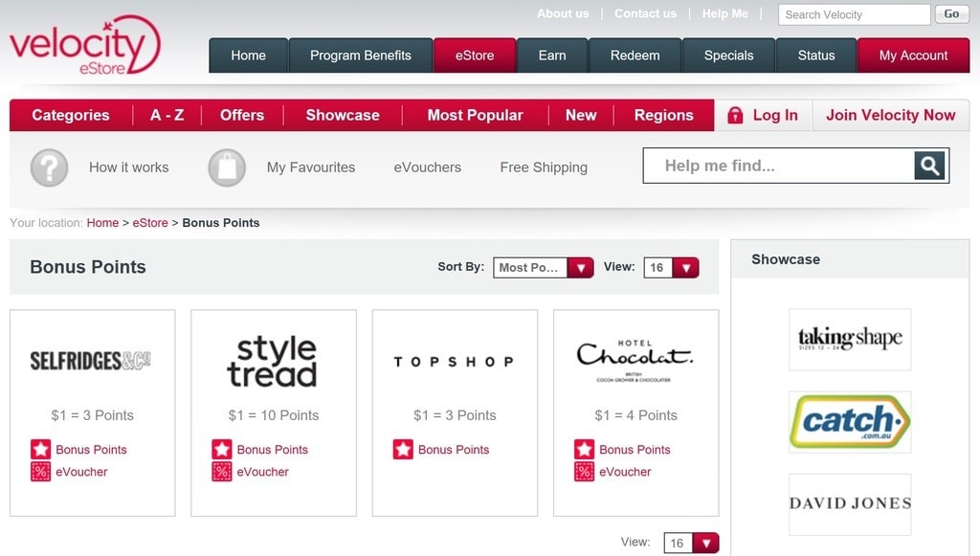
Task: Click the Free Shipping link
Action: (x=544, y=167)
